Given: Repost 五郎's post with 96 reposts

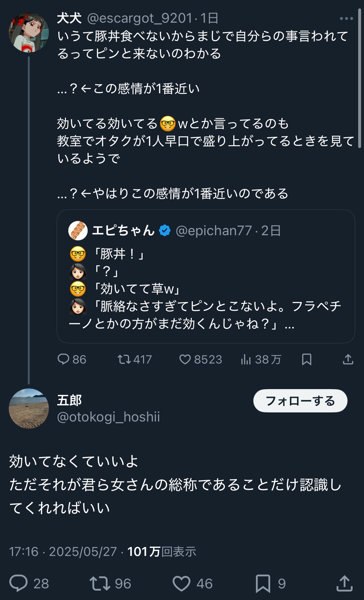Looking at the screenshot, I should (x=100, y=583).
